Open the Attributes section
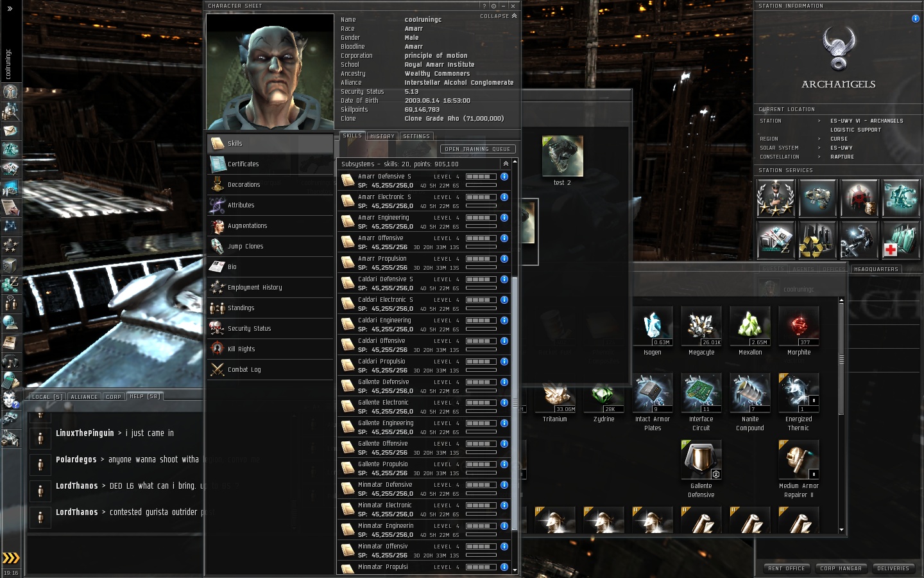The height and width of the screenshot is (578, 924). (x=270, y=206)
